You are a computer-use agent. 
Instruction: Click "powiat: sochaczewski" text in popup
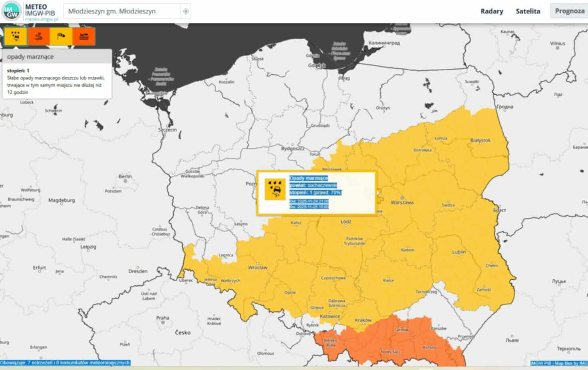313,185
